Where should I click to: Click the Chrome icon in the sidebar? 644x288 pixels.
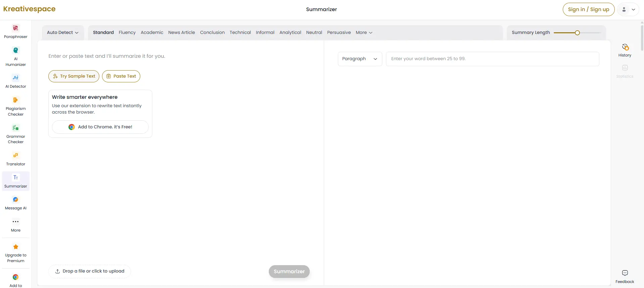click(x=15, y=277)
